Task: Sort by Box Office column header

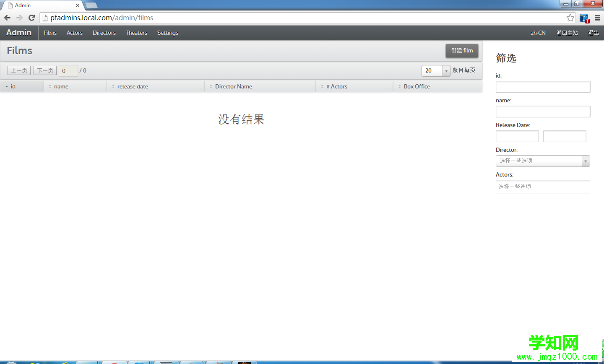Action: pyautogui.click(x=438, y=86)
